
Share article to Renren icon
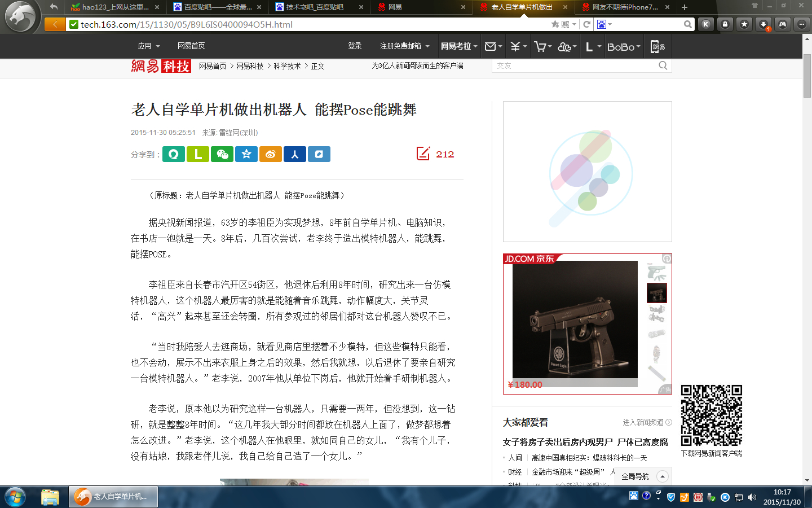295,154
